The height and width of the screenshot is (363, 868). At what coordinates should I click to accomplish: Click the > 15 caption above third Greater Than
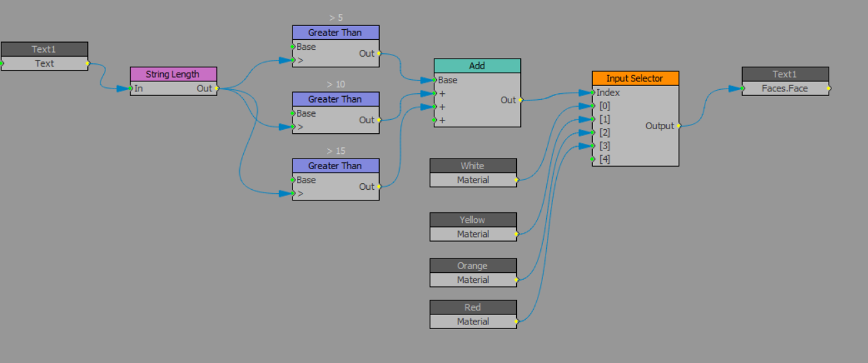click(336, 151)
